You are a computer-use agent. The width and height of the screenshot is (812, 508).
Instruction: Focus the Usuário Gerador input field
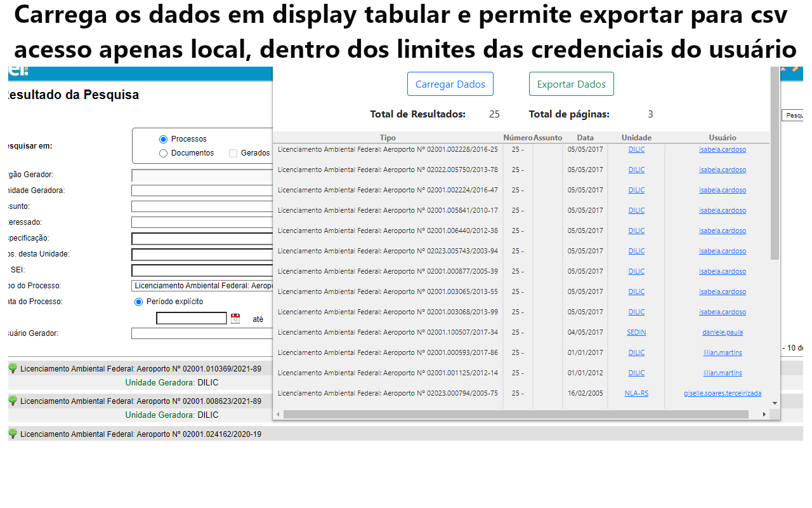[x=202, y=333]
